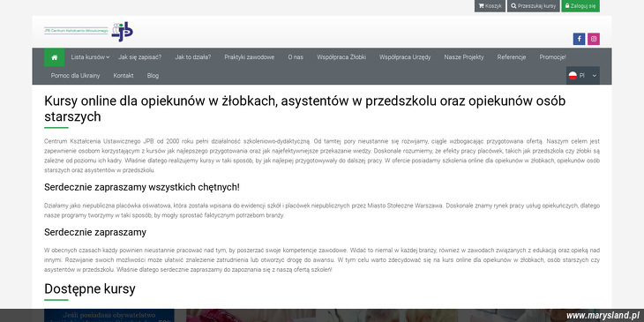644x322 pixels.
Task: Open the O nas page
Action: (296, 57)
